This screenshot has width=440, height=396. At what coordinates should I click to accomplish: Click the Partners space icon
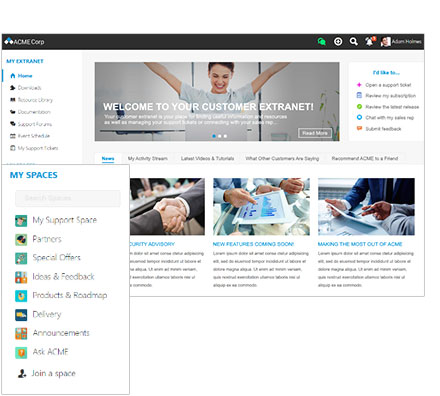point(21,239)
